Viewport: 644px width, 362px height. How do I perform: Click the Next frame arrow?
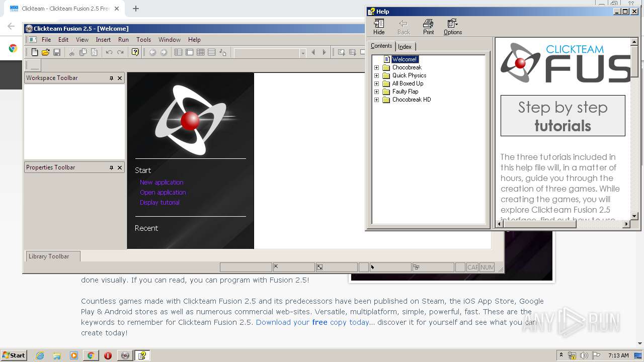(325, 52)
